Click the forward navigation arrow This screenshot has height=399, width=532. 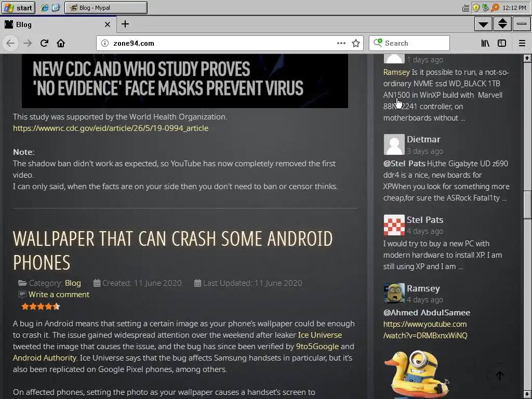click(x=28, y=43)
